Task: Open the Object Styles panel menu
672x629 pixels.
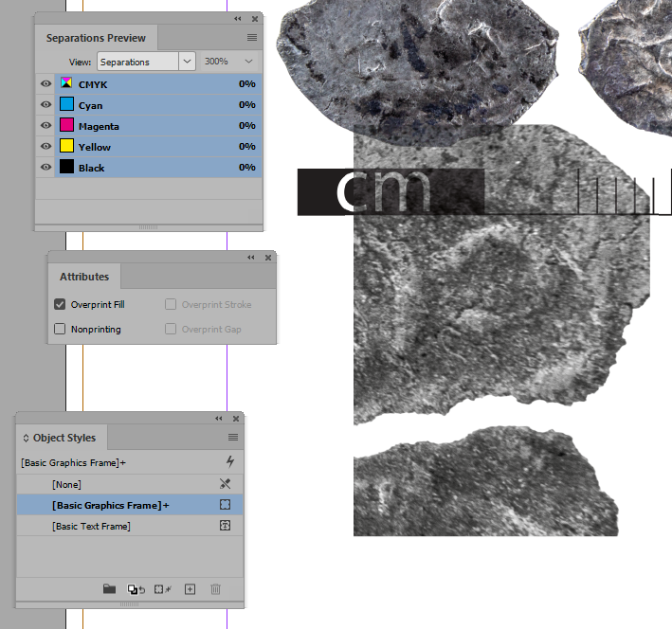Action: click(x=233, y=437)
